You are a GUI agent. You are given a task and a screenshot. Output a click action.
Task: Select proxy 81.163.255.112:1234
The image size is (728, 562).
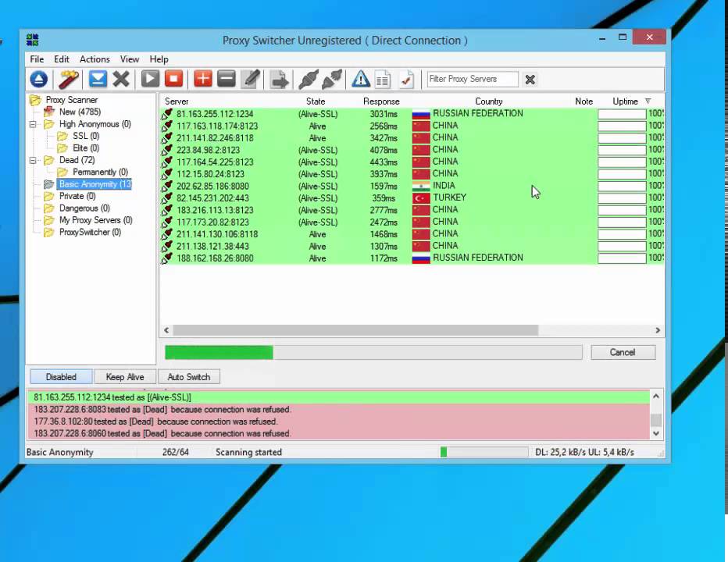click(x=412, y=114)
